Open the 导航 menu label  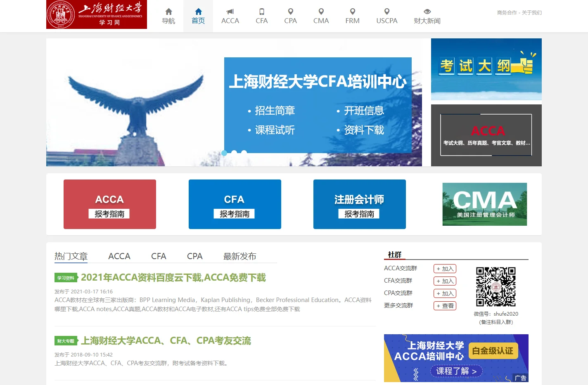tap(168, 21)
